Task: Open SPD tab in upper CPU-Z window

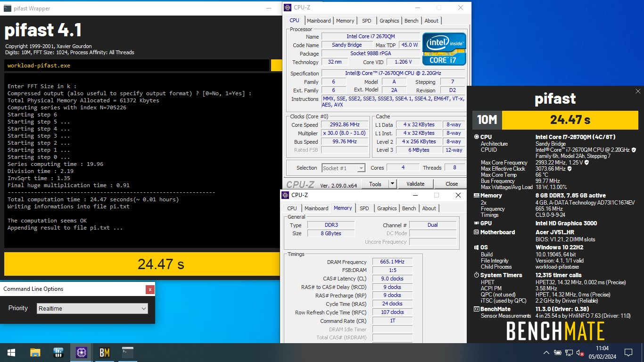Action: coord(367,21)
